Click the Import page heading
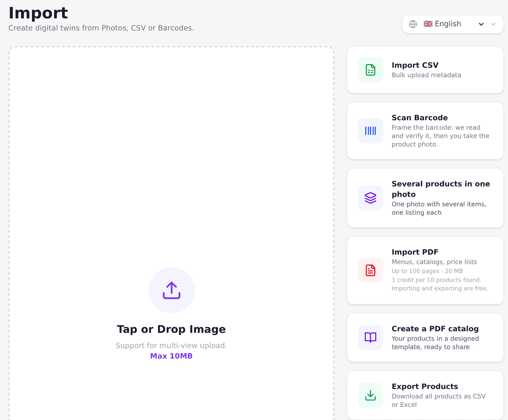The height and width of the screenshot is (420, 508). [x=38, y=13]
